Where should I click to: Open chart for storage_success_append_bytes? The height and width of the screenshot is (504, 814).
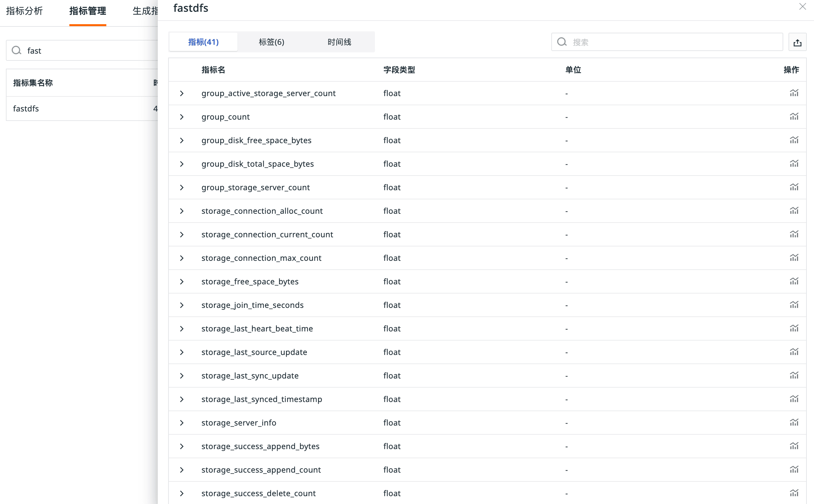794,446
